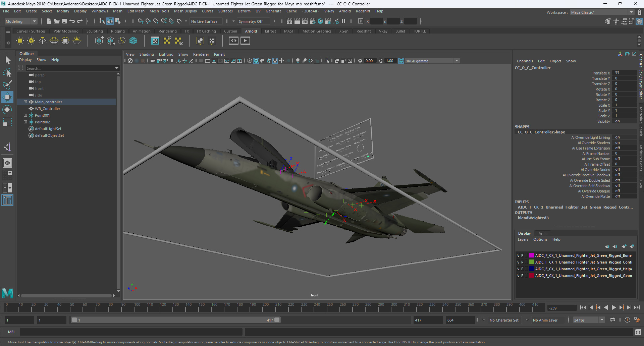644x346 pixels.
Task: Play the animation forward
Action: pyautogui.click(x=614, y=307)
